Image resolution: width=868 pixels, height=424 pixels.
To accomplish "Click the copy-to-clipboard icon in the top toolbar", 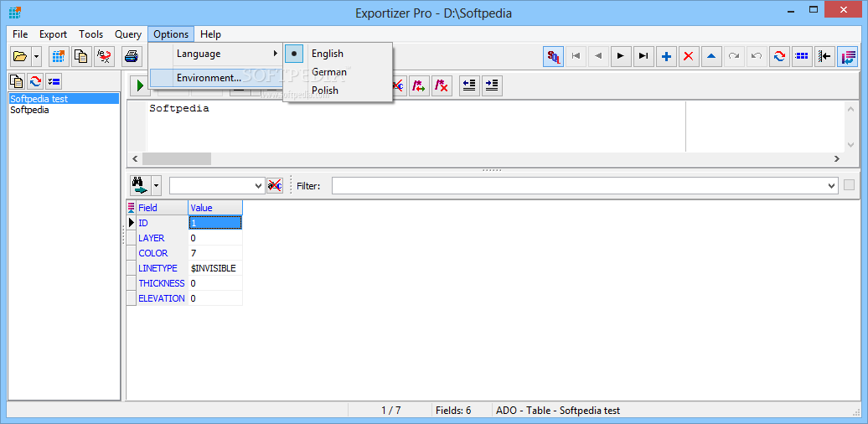I will [81, 56].
